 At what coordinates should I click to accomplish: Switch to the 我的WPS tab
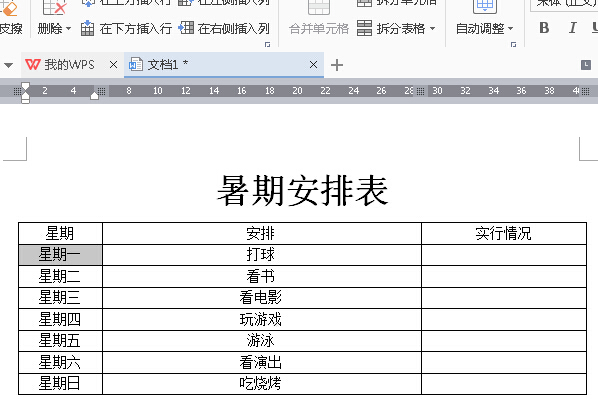click(69, 65)
